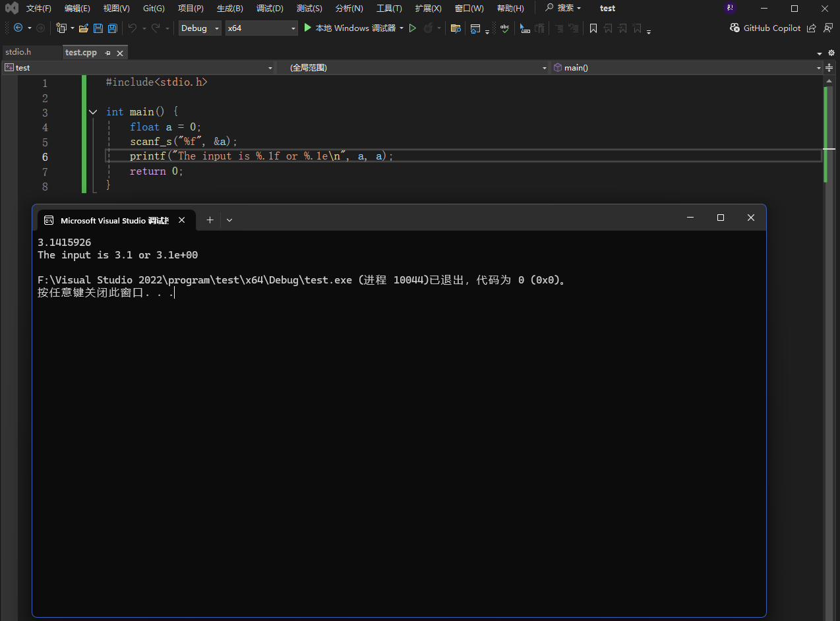Viewport: 840px width, 621px height.
Task: Close the test.cpp tab
Action: coord(120,53)
